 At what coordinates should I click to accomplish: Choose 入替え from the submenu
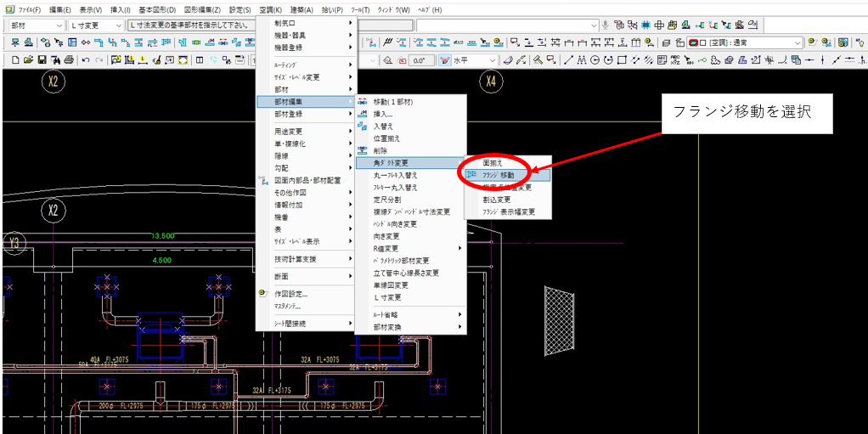[409, 126]
